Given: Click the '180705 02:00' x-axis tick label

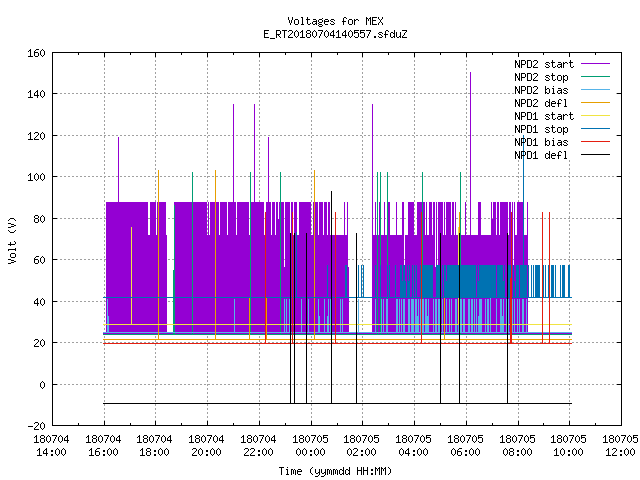Looking at the screenshot, I should click(x=361, y=446).
